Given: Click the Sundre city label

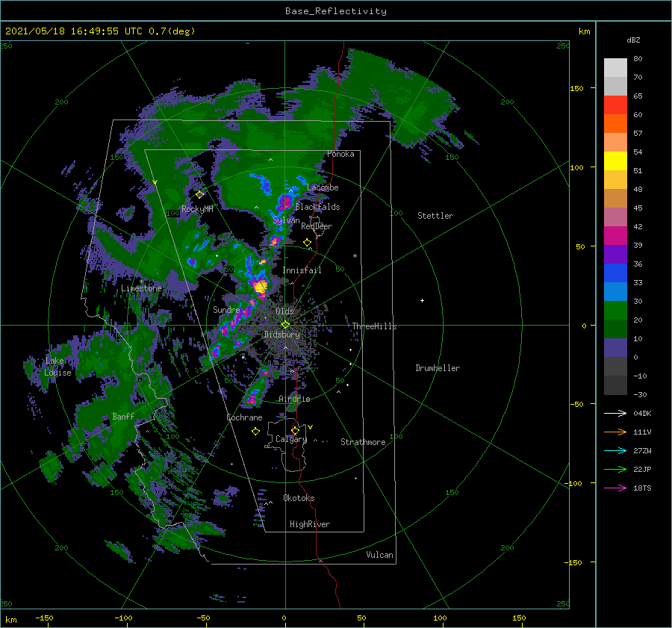Looking at the screenshot, I should coord(226,309).
